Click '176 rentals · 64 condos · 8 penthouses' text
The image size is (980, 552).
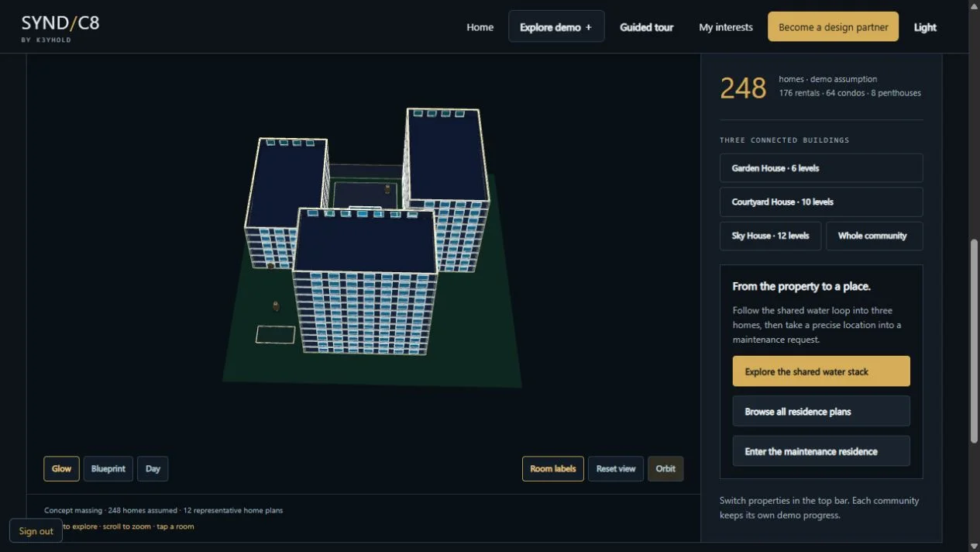pyautogui.click(x=850, y=93)
